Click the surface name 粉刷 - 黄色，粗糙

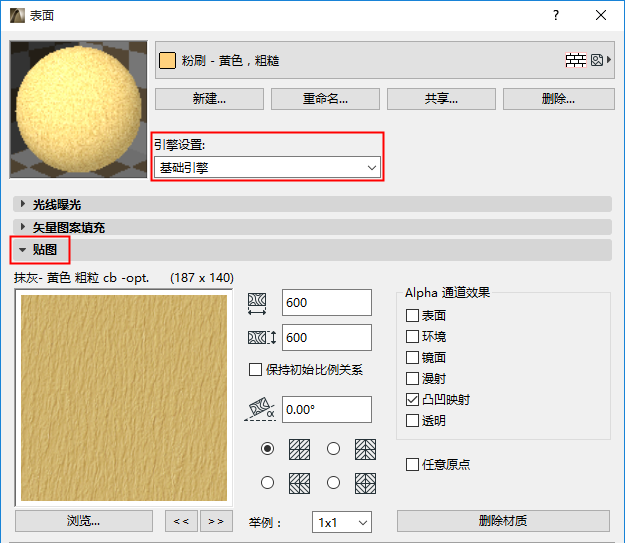[x=230, y=61]
